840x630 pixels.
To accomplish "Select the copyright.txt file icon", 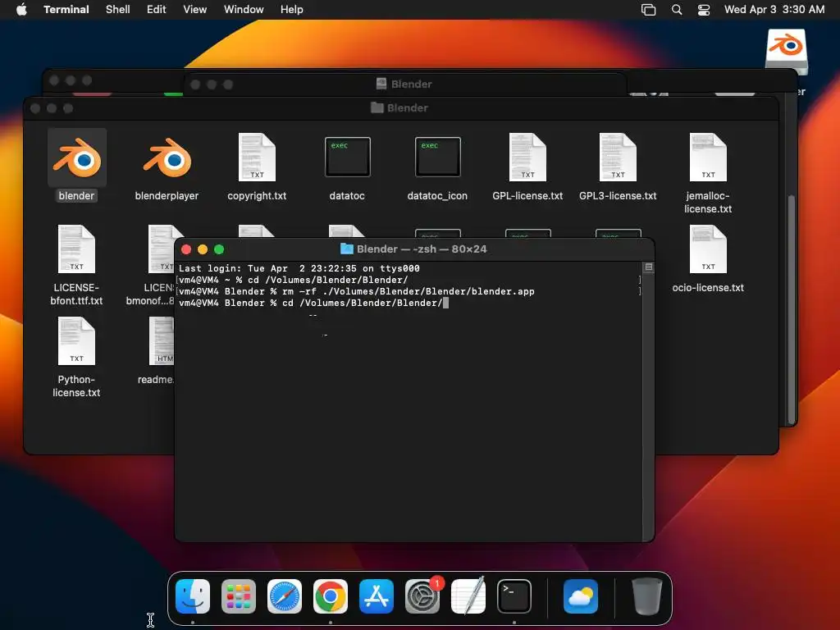I will tap(257, 157).
